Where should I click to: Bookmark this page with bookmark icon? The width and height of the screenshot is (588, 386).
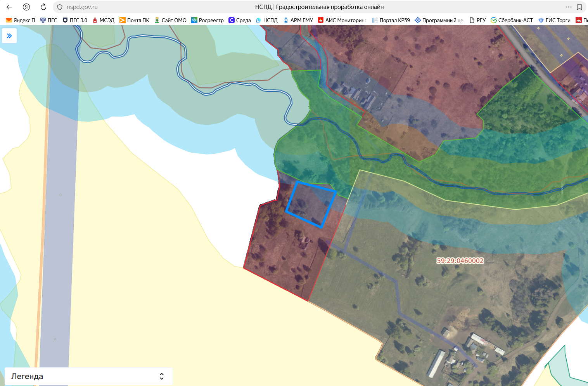click(x=579, y=7)
